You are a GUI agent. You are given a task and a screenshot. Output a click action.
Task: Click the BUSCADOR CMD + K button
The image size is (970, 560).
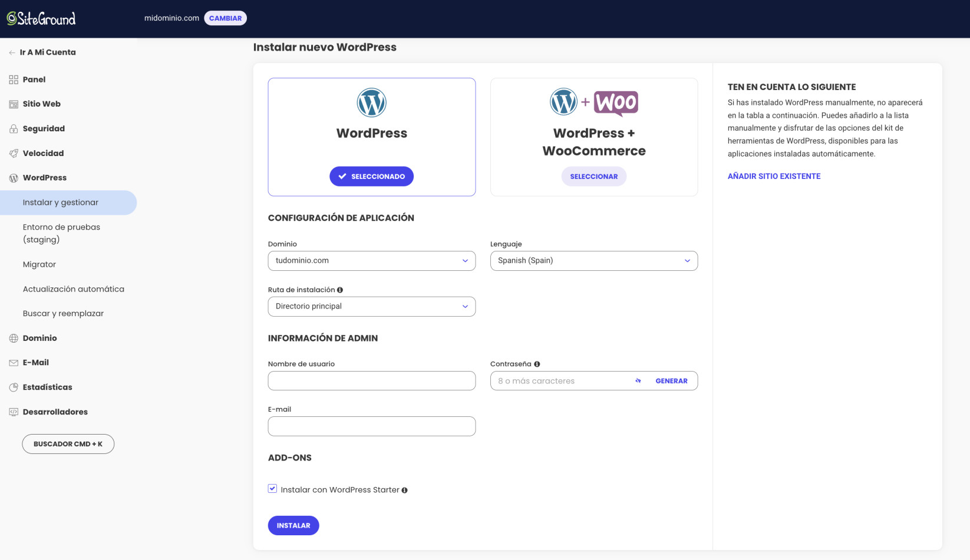point(68,444)
